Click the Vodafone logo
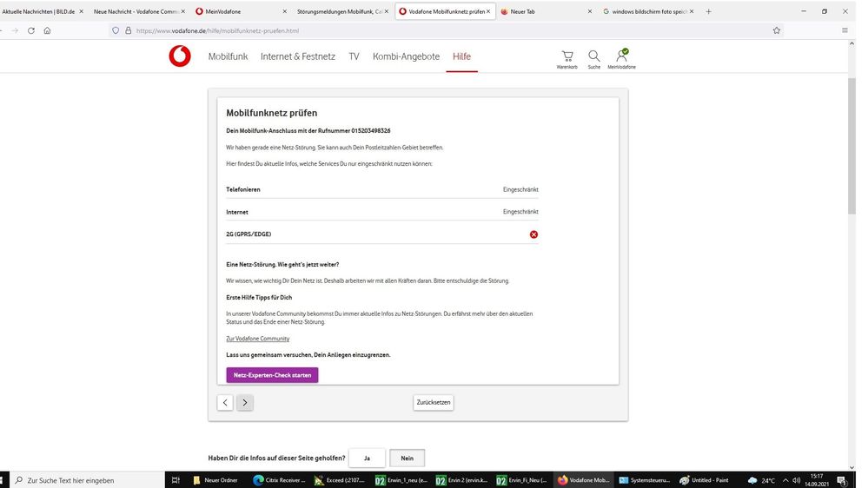 pyautogui.click(x=180, y=56)
